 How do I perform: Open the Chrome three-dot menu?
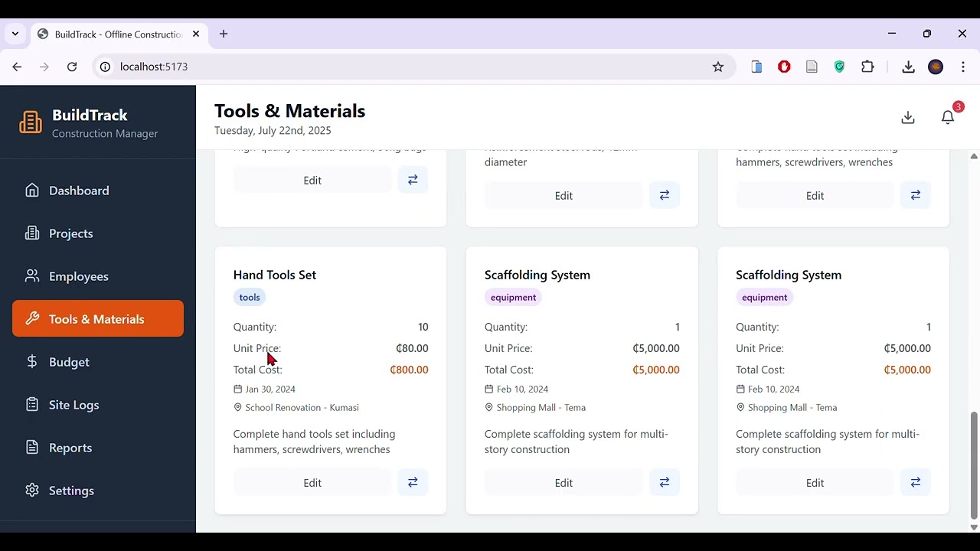pyautogui.click(x=963, y=67)
